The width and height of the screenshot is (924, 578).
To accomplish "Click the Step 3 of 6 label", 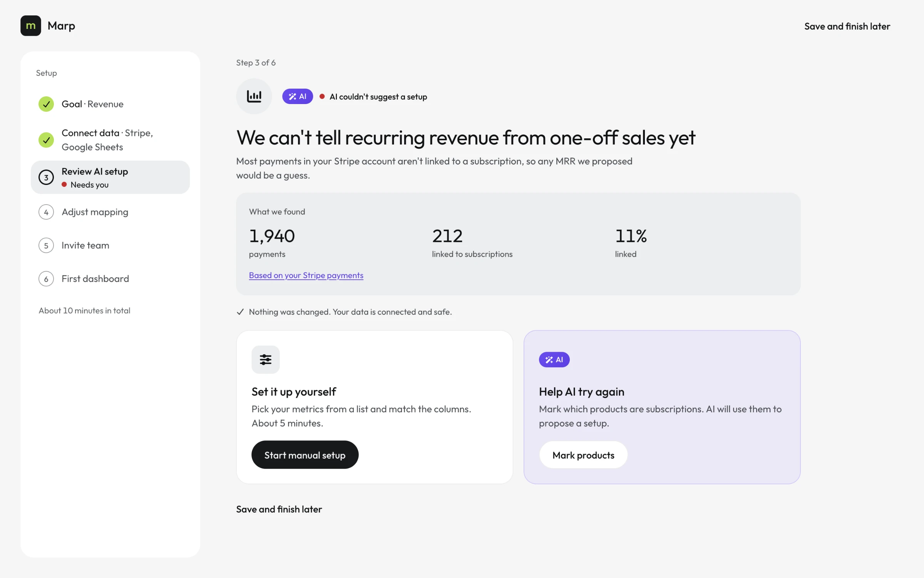I will 256,63.
